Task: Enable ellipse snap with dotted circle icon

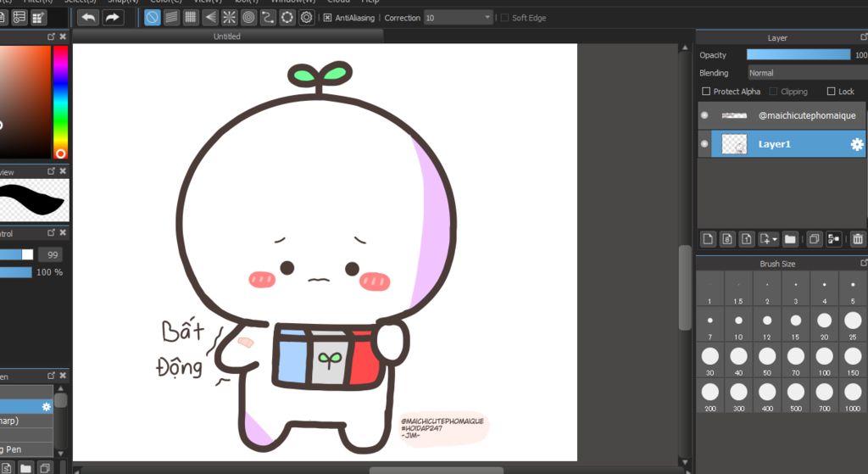Action: [287, 18]
